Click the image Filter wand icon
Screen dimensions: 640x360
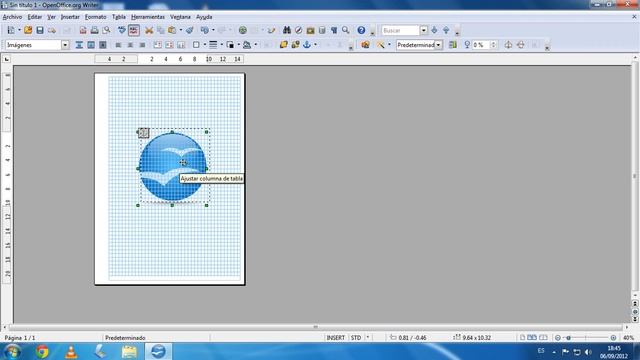[380, 45]
